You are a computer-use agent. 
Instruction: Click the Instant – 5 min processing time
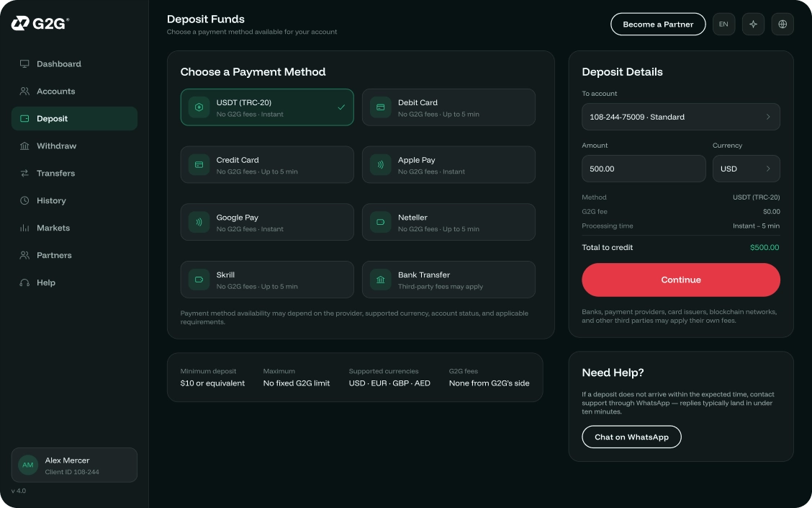pos(756,226)
